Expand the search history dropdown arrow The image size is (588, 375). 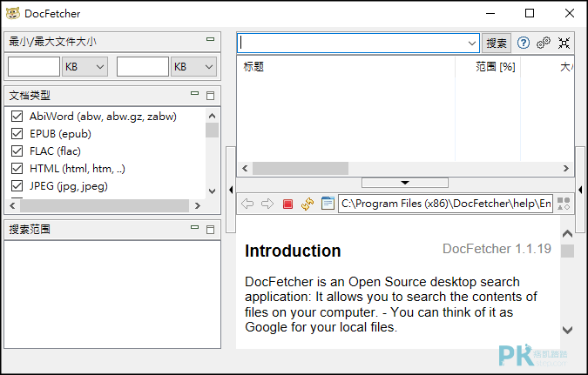(x=472, y=44)
